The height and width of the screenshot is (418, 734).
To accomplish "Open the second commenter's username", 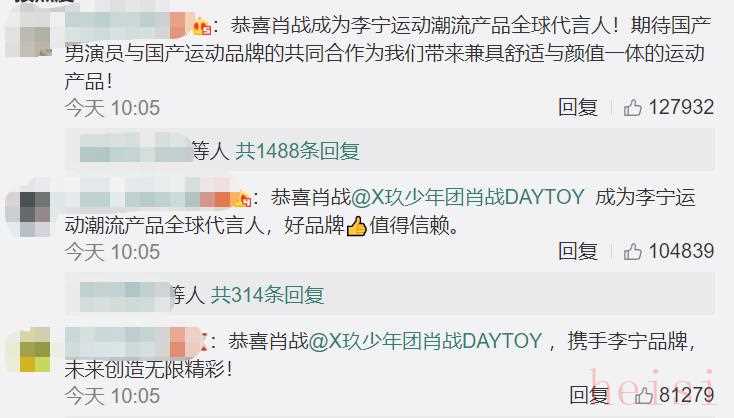I will pos(149,198).
